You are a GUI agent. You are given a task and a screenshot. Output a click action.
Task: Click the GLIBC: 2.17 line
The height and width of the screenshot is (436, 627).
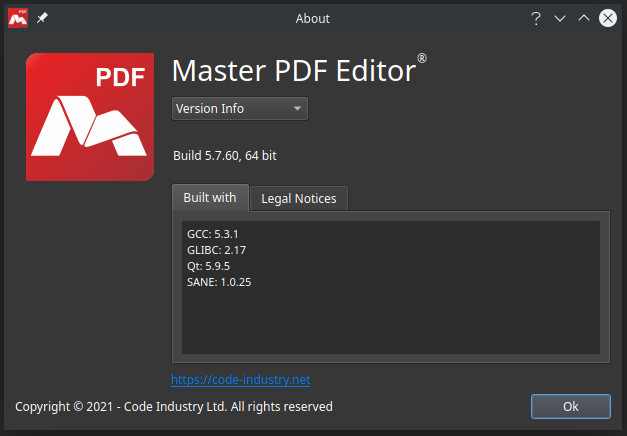[x=217, y=250]
